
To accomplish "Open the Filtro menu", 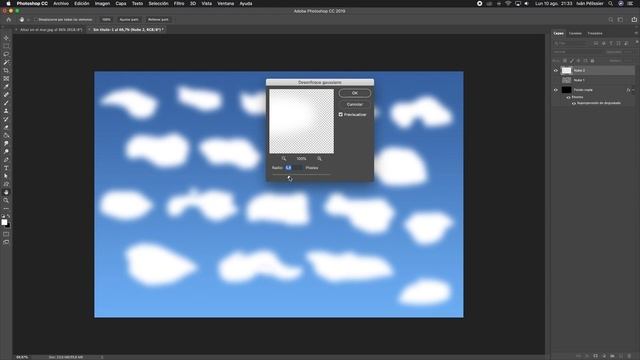I will point(179,3).
